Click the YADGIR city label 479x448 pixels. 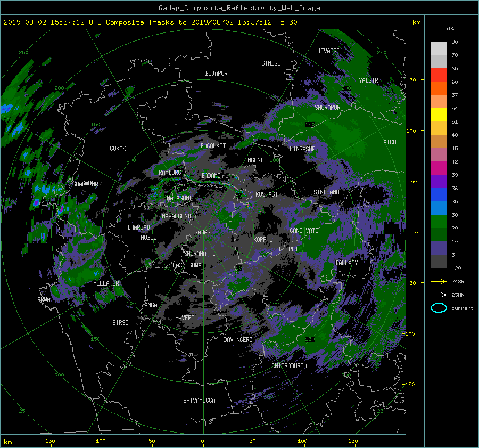pyautogui.click(x=368, y=80)
